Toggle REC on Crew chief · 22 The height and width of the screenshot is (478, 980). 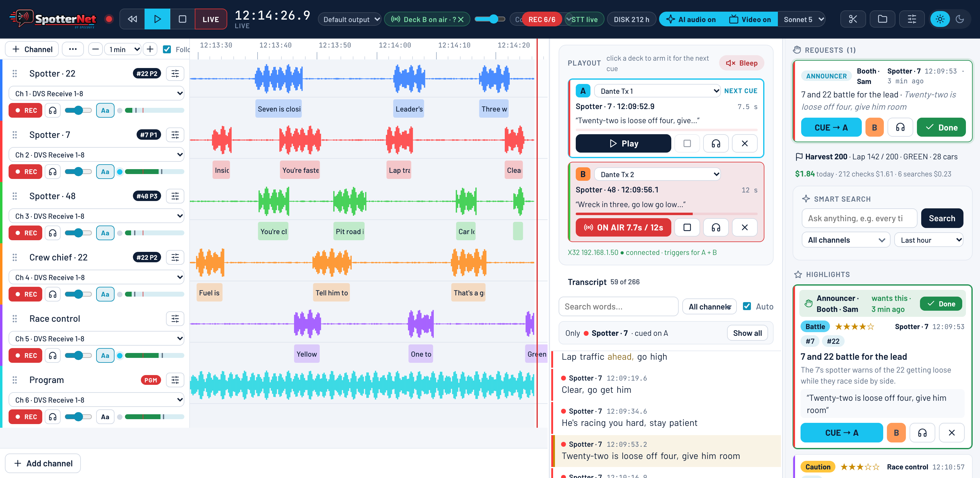tap(25, 294)
